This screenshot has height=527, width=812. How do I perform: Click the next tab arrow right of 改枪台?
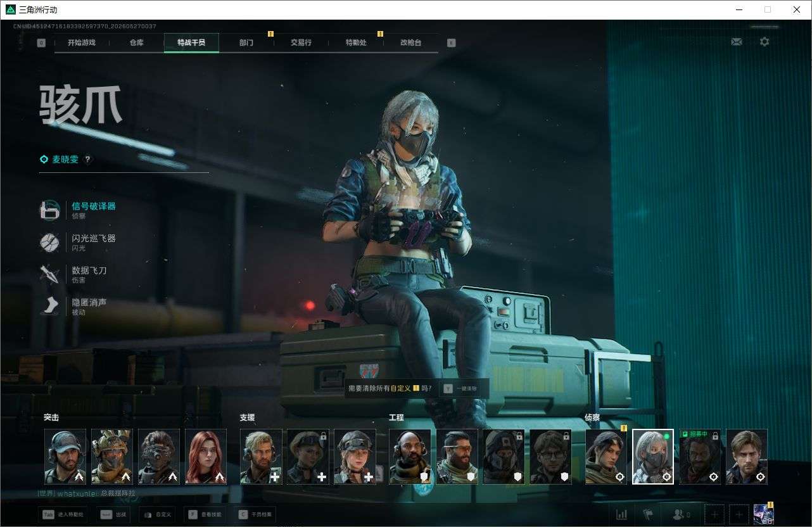pos(451,43)
